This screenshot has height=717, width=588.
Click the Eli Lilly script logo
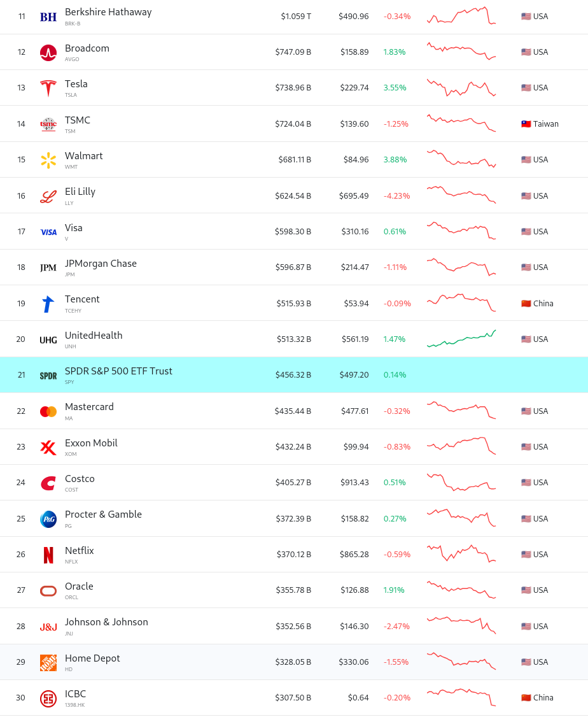tap(48, 196)
